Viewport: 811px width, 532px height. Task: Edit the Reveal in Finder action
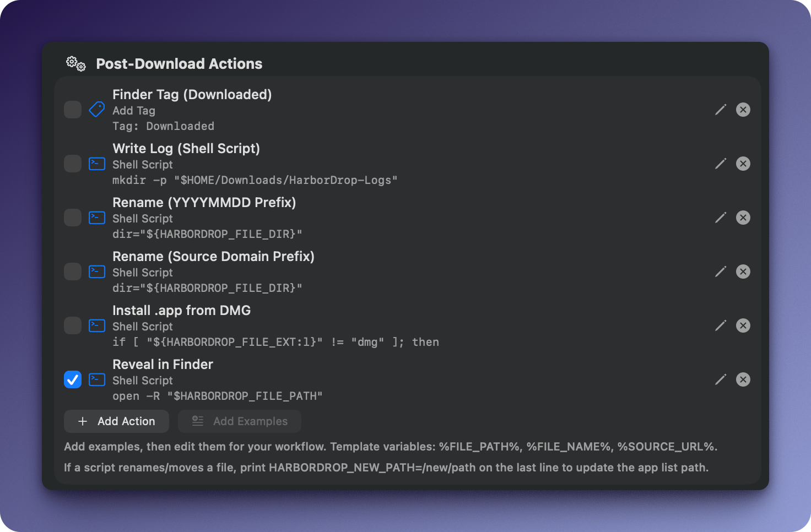point(721,379)
